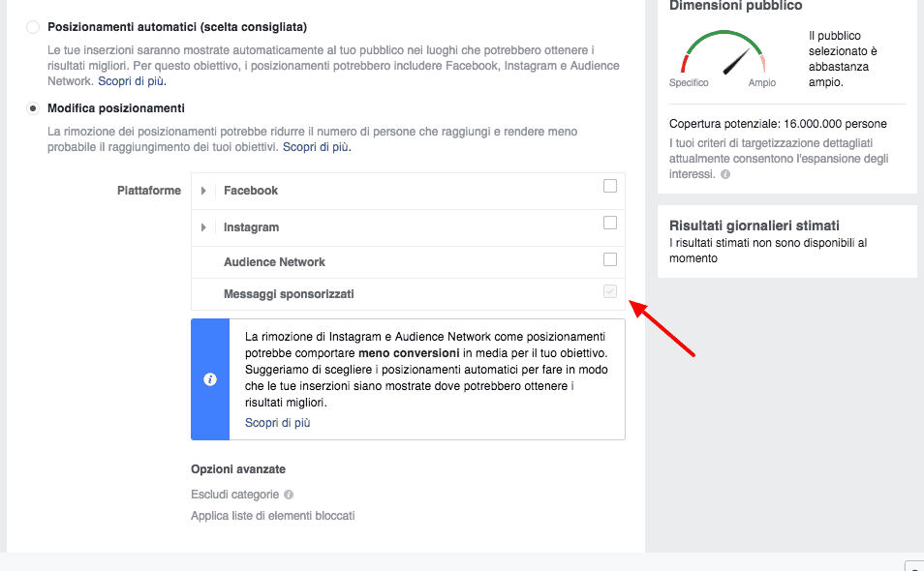Select Posizionamenti automatici radio button
The height and width of the screenshot is (571, 924).
coord(33,27)
